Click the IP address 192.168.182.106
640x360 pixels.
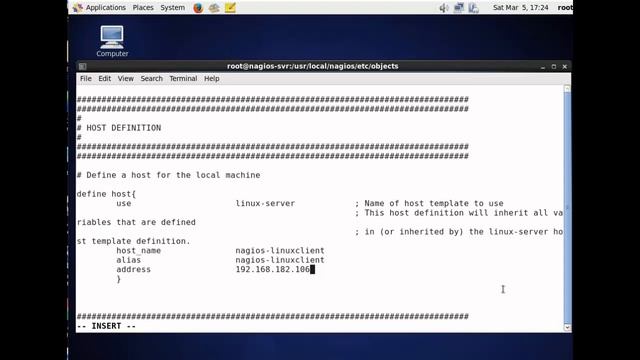272,269
